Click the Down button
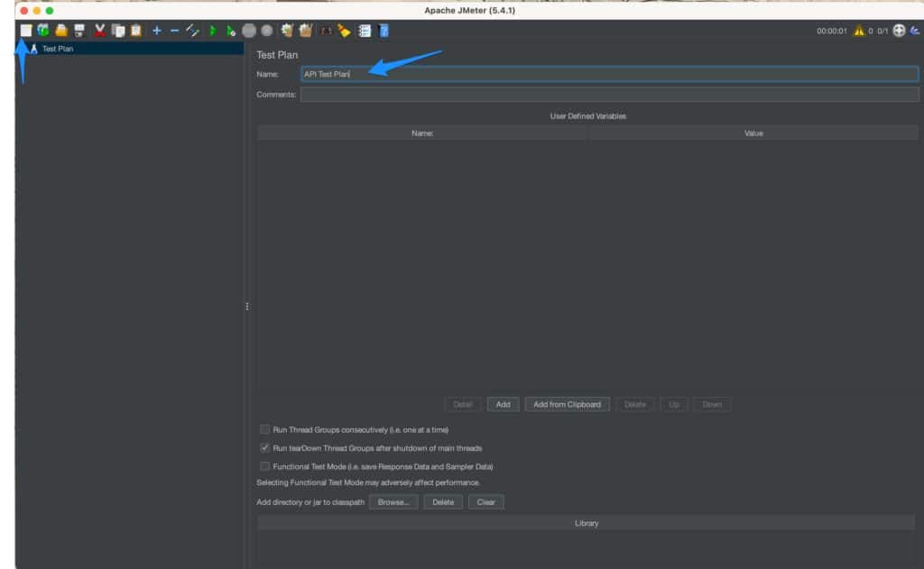The image size is (924, 569). tap(712, 405)
